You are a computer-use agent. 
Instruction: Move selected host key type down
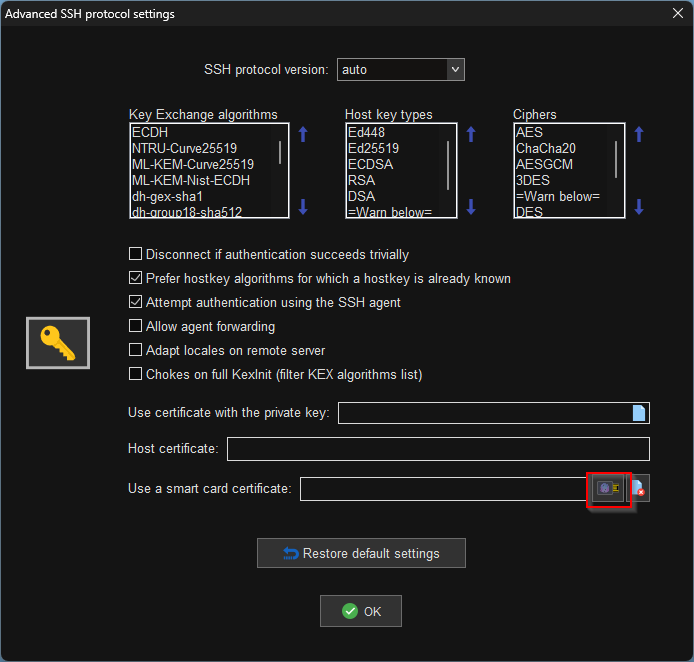pos(471,207)
